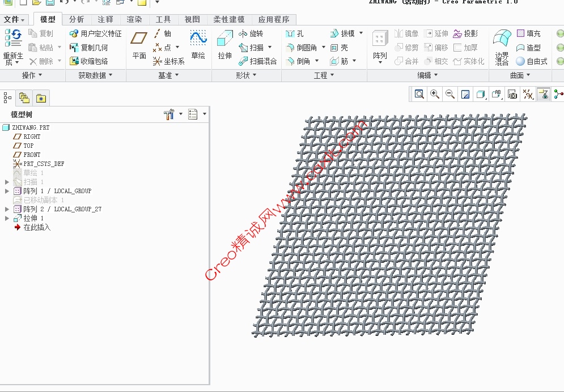Select the Shell (壳) tool
The height and width of the screenshot is (392, 564).
[x=339, y=48]
